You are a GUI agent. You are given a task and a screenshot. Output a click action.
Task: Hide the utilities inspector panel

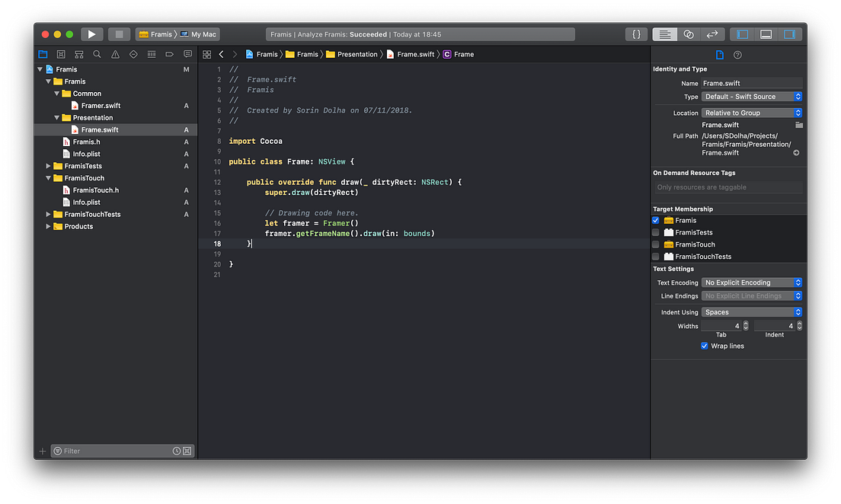click(791, 33)
